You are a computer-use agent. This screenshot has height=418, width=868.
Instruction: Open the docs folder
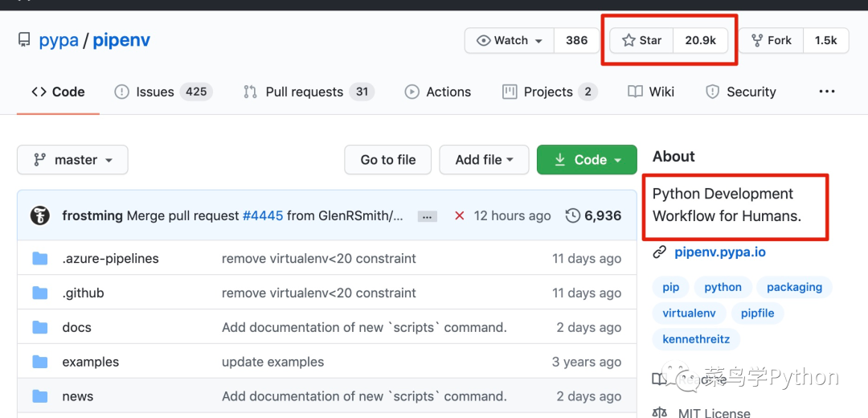[x=76, y=327]
